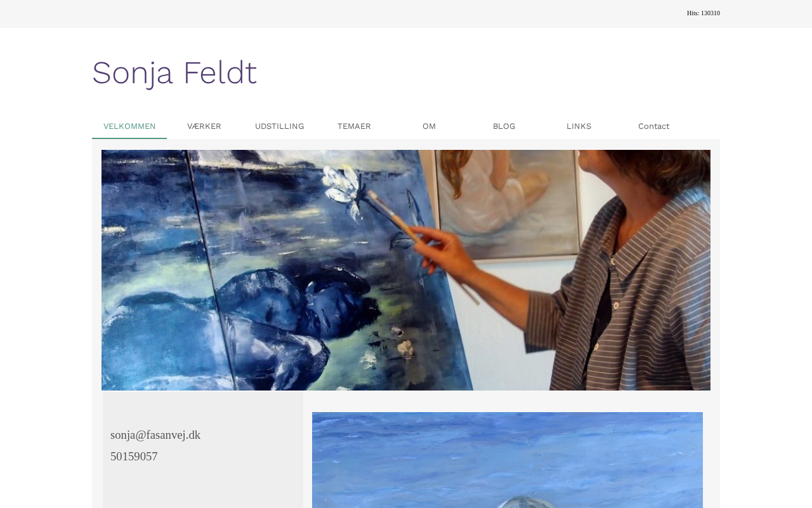Click the sonja@fasanvej.dk email address
The height and width of the screenshot is (508, 812).
[x=155, y=435]
